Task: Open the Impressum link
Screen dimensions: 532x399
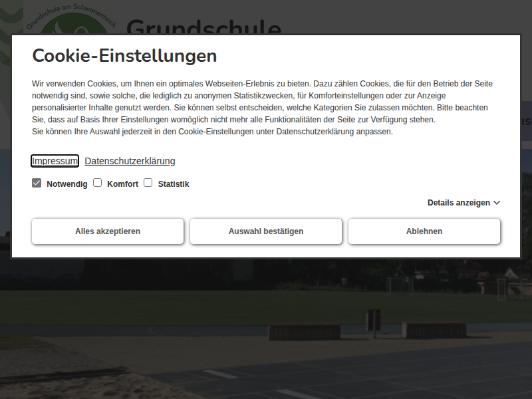Action: point(55,161)
